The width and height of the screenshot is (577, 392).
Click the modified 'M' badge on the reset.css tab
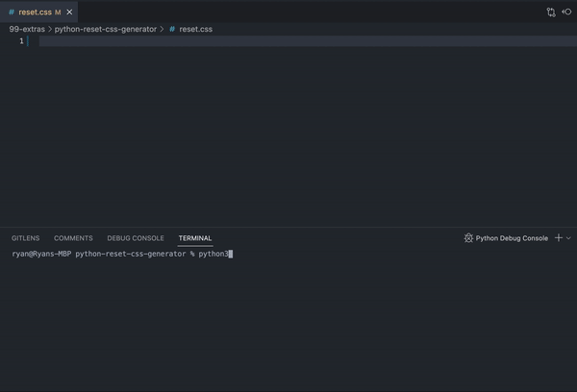58,12
